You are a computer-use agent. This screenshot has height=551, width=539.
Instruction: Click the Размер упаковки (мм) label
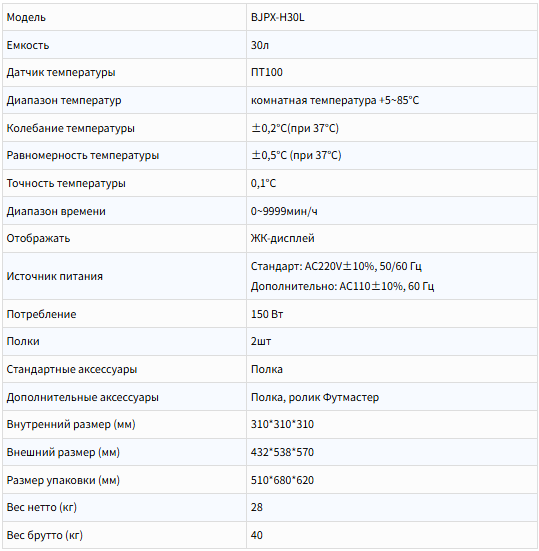pyautogui.click(x=63, y=480)
